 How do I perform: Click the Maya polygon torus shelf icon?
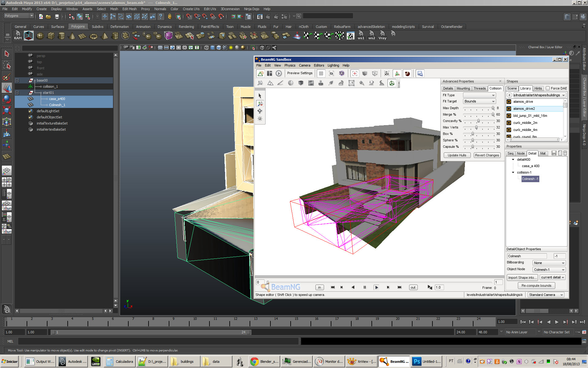point(93,36)
